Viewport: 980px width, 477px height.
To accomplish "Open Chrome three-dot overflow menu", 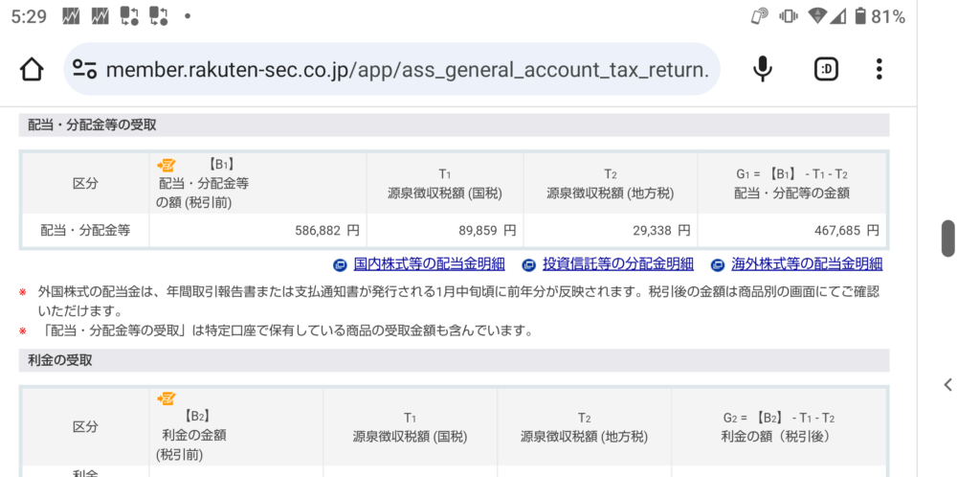I will [x=880, y=69].
